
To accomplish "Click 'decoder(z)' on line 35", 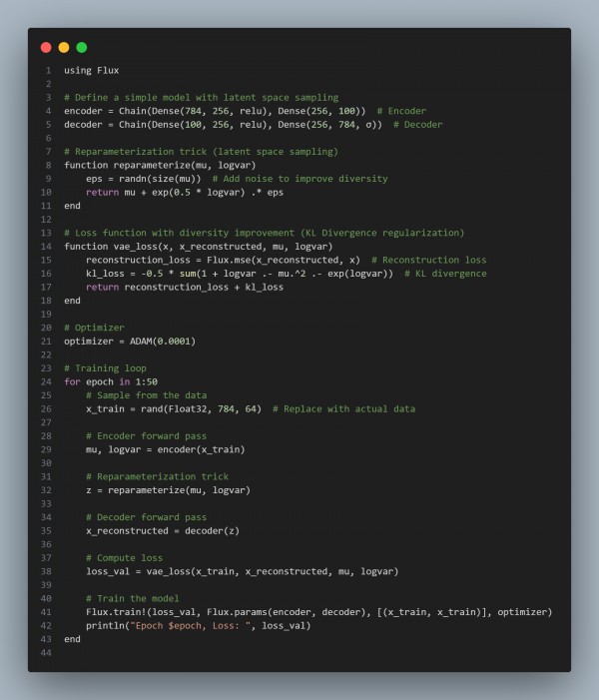I will 212,531.
